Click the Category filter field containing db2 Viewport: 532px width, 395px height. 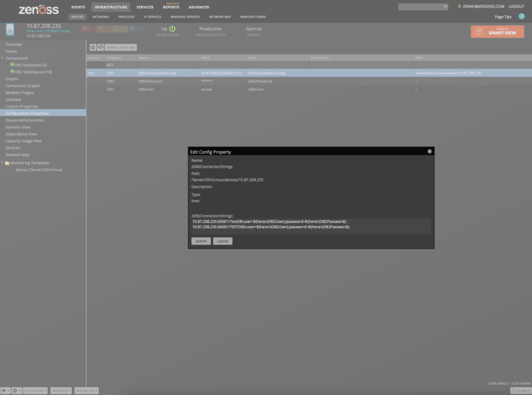pos(121,65)
